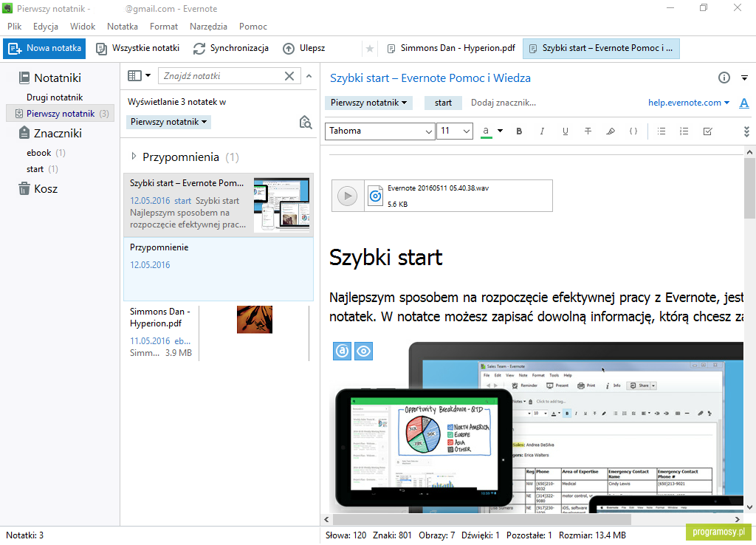Toggle underline formatting

[565, 131]
